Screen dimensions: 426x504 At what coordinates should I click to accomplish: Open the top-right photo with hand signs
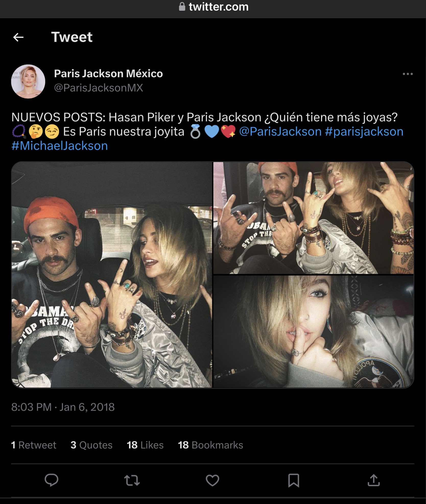[x=314, y=218]
